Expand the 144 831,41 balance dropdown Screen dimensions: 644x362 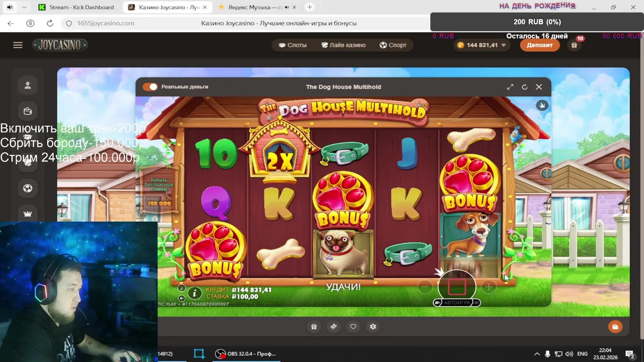481,45
